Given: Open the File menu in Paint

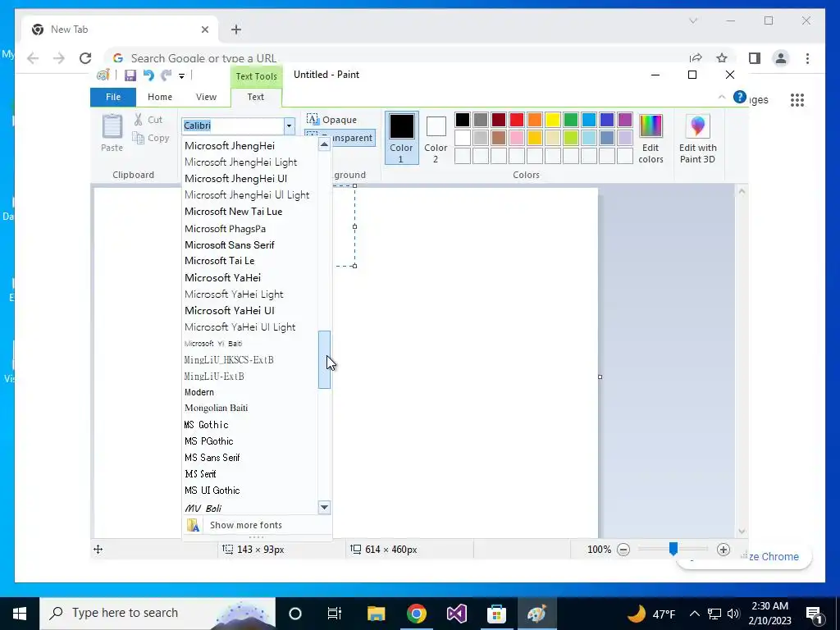Looking at the screenshot, I should tap(113, 97).
